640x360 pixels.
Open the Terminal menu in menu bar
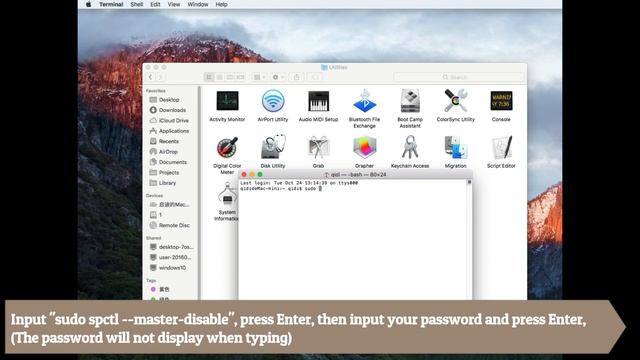click(111, 4)
